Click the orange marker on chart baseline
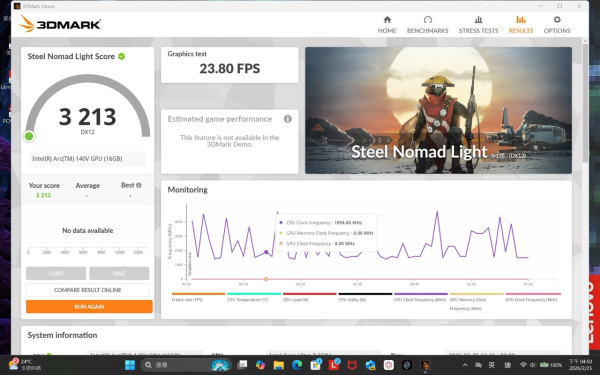Image resolution: width=600 pixels, height=375 pixels. (266, 279)
